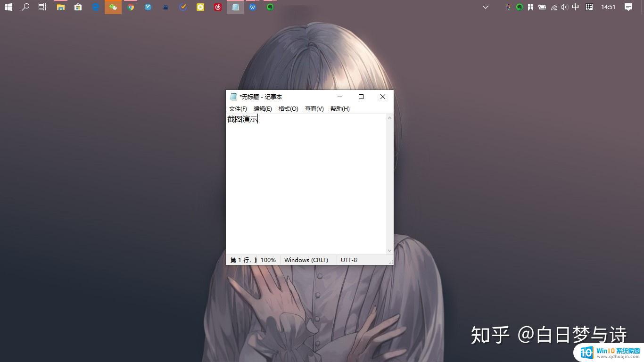Open the 查看(V) menu
644x362 pixels.
click(314, 109)
